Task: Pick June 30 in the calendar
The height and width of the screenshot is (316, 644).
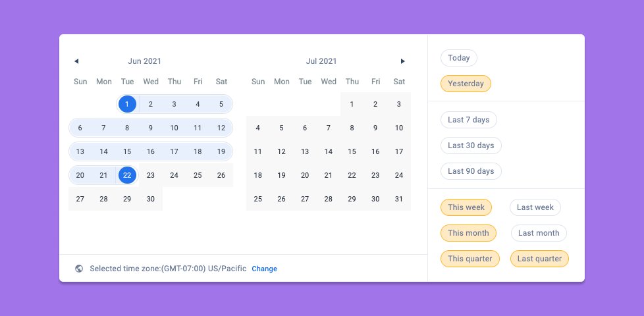Action: tap(151, 199)
